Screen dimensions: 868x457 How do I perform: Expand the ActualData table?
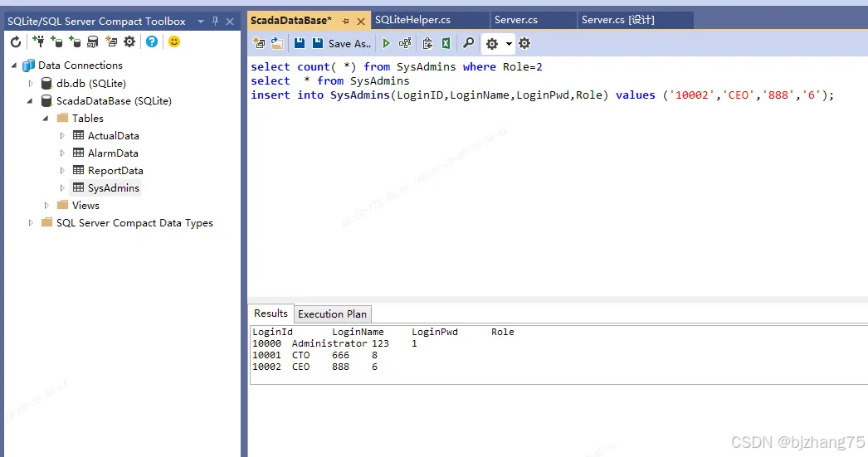pos(62,135)
